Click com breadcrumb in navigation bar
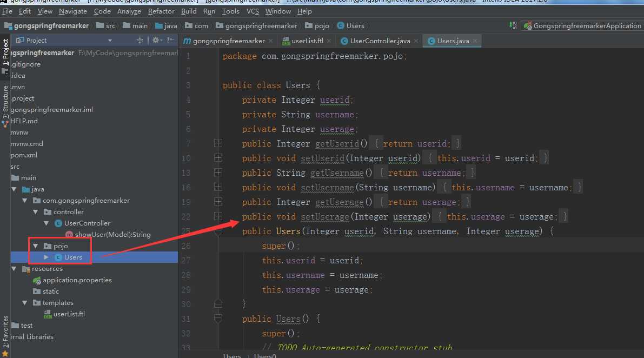644x358 pixels. coord(197,26)
